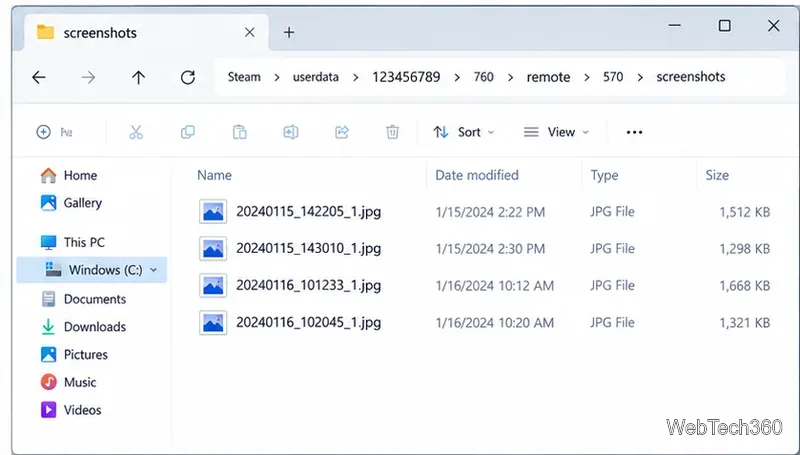Viewport: 800px width, 455px height.
Task: Select file 20240116_102045_1.jpg
Action: 308,322
